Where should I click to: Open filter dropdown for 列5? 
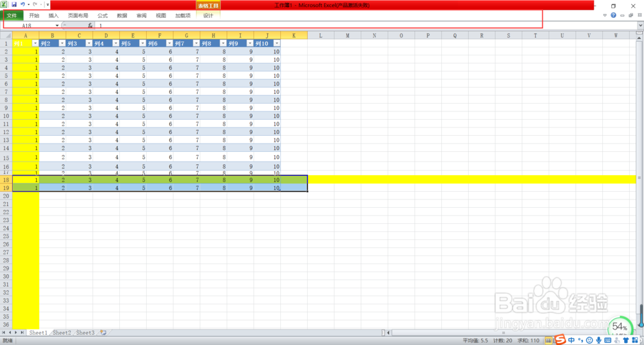[x=142, y=43]
